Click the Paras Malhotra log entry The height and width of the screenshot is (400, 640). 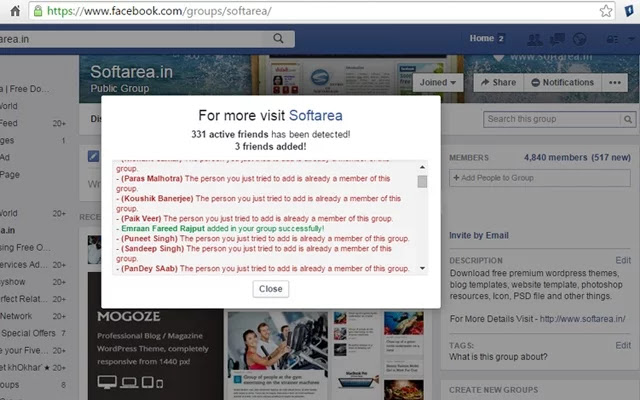(253, 184)
